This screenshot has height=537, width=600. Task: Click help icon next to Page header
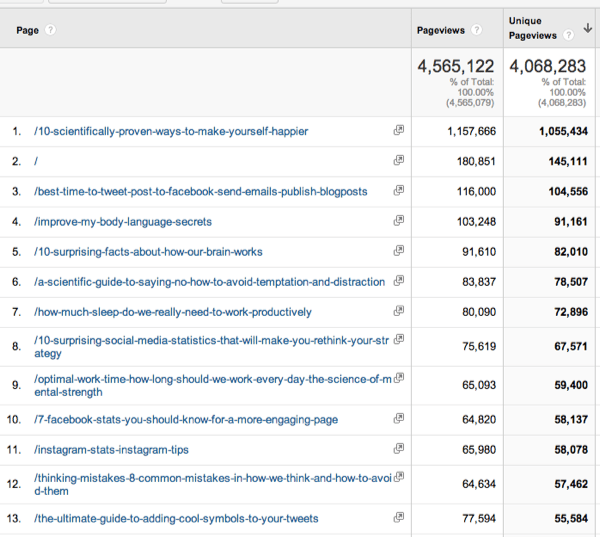click(50, 30)
